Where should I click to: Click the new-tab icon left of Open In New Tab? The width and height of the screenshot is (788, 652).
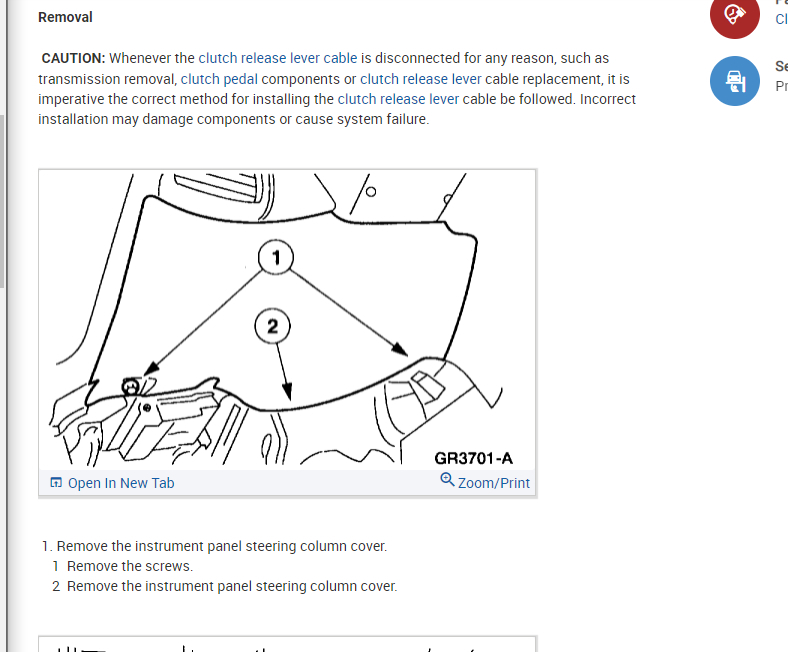tap(56, 483)
